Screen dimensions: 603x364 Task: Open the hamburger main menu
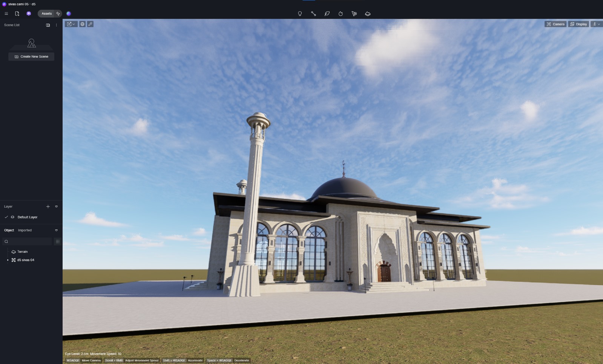pyautogui.click(x=6, y=14)
